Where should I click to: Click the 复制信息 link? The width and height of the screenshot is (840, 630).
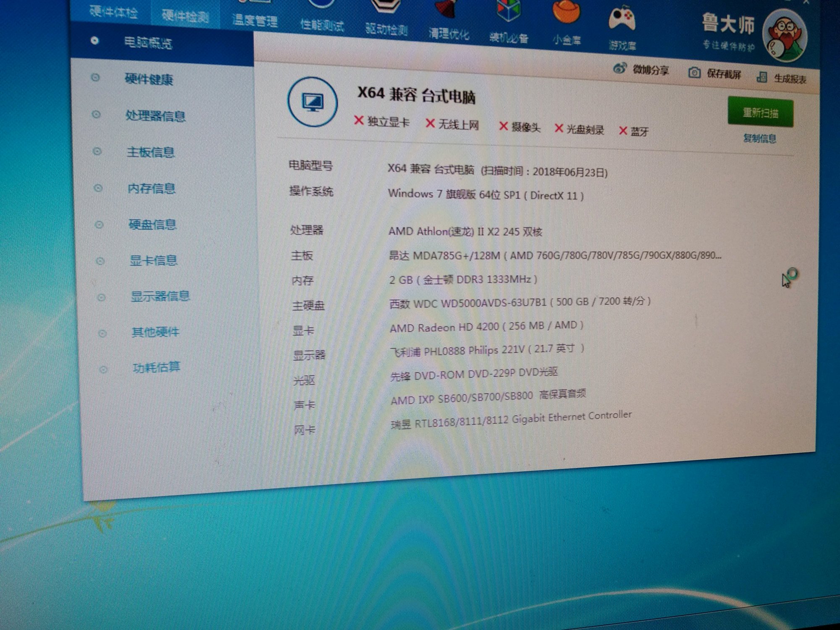point(759,138)
